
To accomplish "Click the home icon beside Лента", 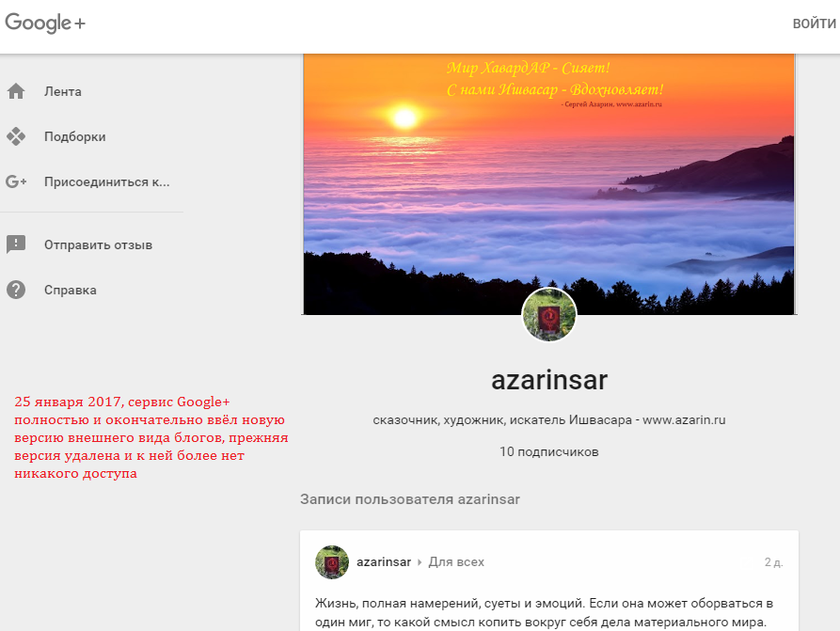I will [x=16, y=92].
